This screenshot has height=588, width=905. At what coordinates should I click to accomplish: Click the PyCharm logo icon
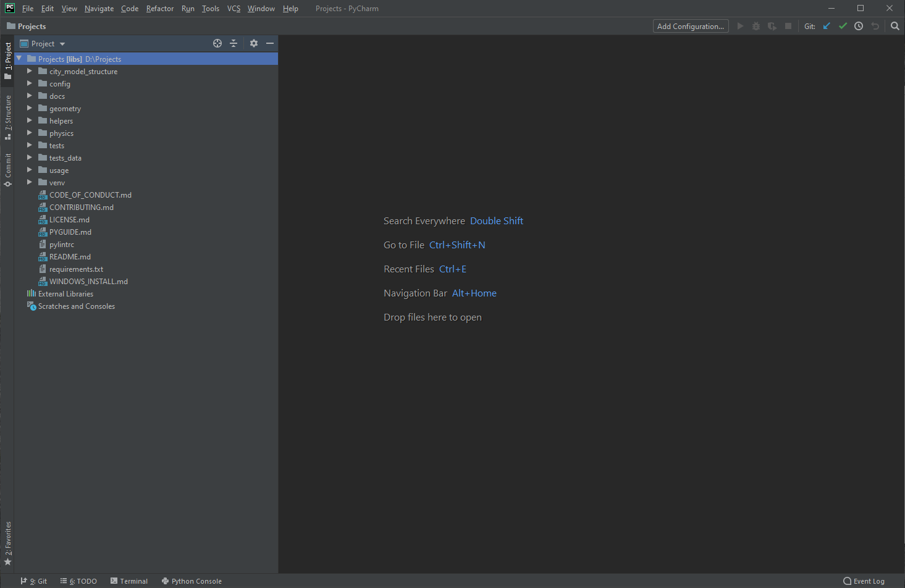coord(10,8)
